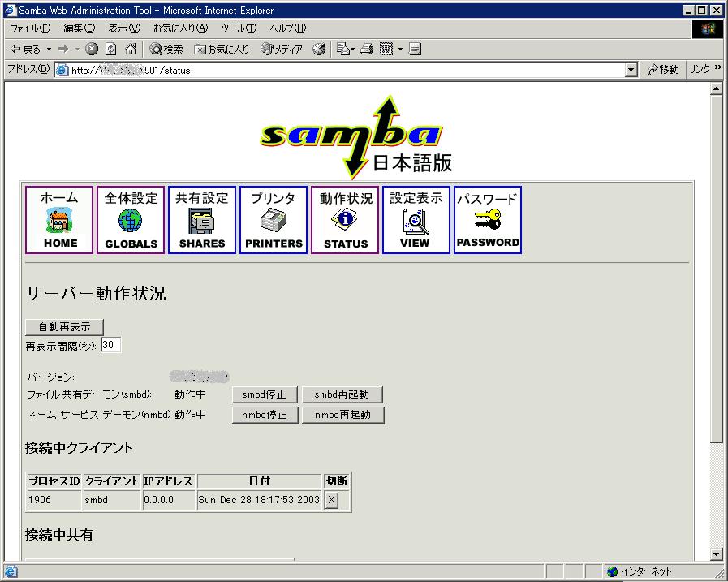Viewport: 728px width, 582px height.
Task: Stop loading with the Stop icon
Action: pyautogui.click(x=92, y=49)
